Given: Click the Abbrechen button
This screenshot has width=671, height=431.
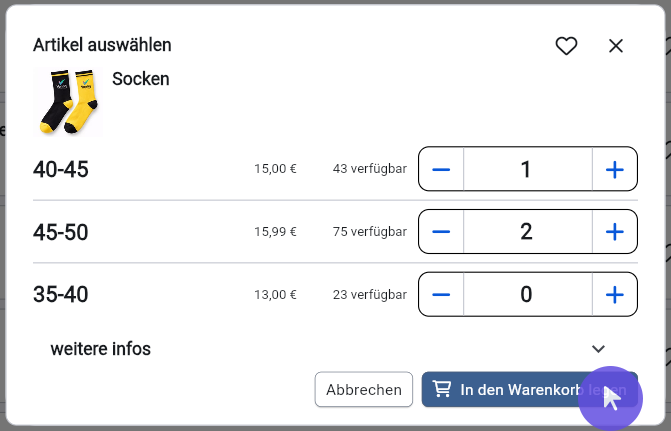Looking at the screenshot, I should click(364, 389).
